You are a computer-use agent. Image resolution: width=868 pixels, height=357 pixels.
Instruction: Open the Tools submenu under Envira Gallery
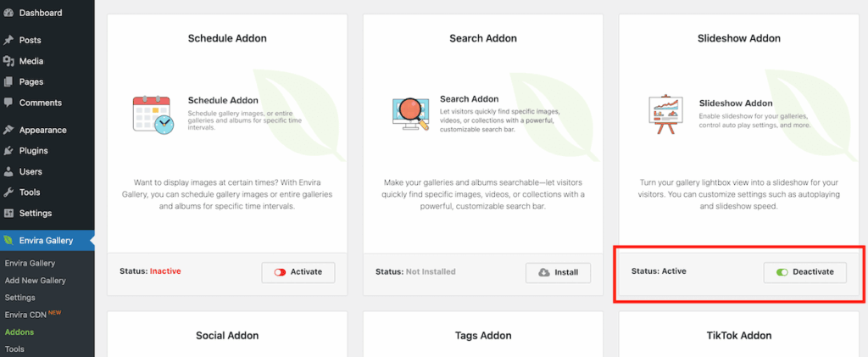tap(14, 349)
